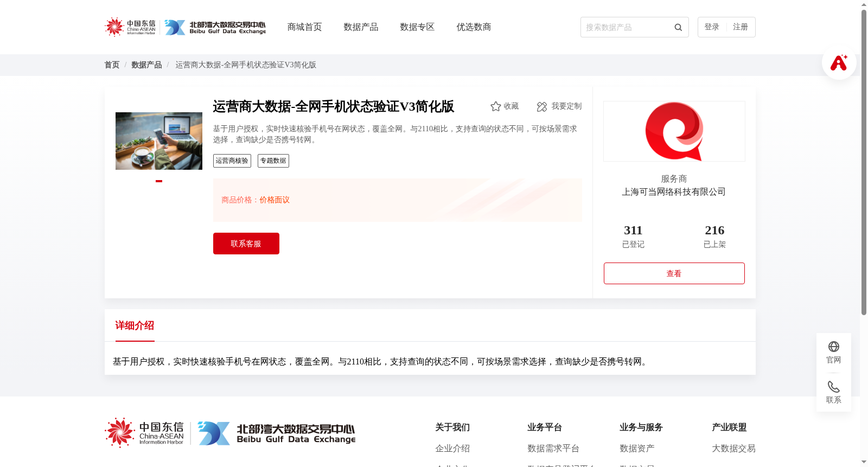Click the footer heading 产业联盟
This screenshot has height=467, width=868.
(729, 427)
